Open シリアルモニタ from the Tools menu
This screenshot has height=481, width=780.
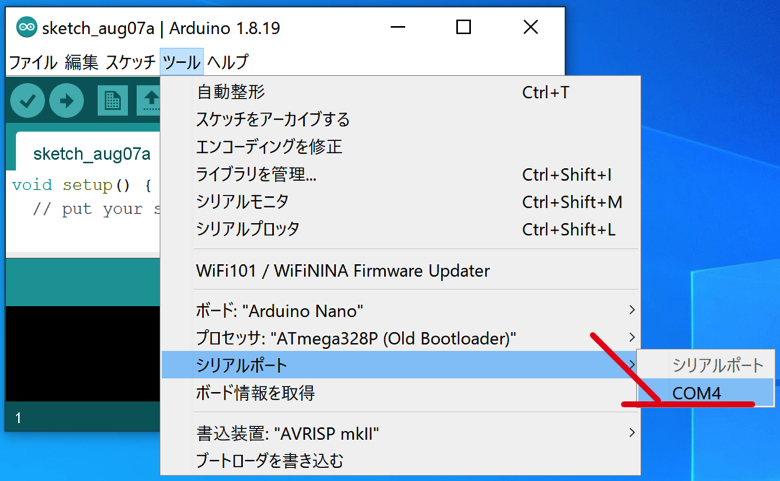pos(400,201)
